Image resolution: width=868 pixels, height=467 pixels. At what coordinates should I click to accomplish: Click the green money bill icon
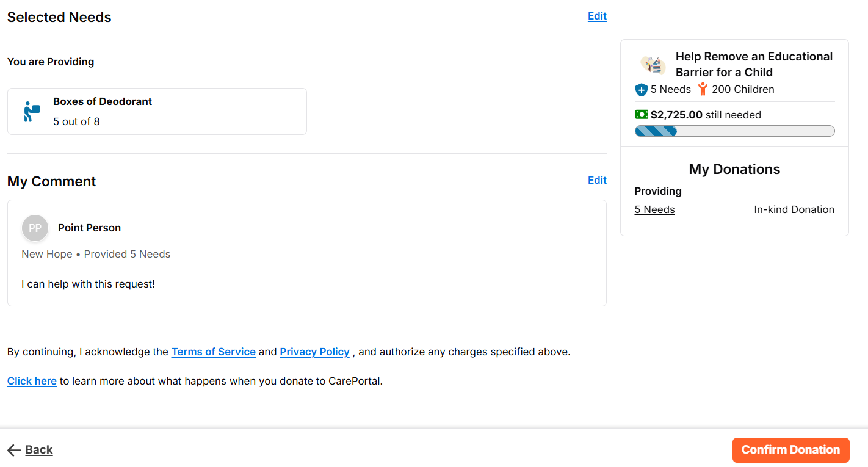(x=642, y=115)
